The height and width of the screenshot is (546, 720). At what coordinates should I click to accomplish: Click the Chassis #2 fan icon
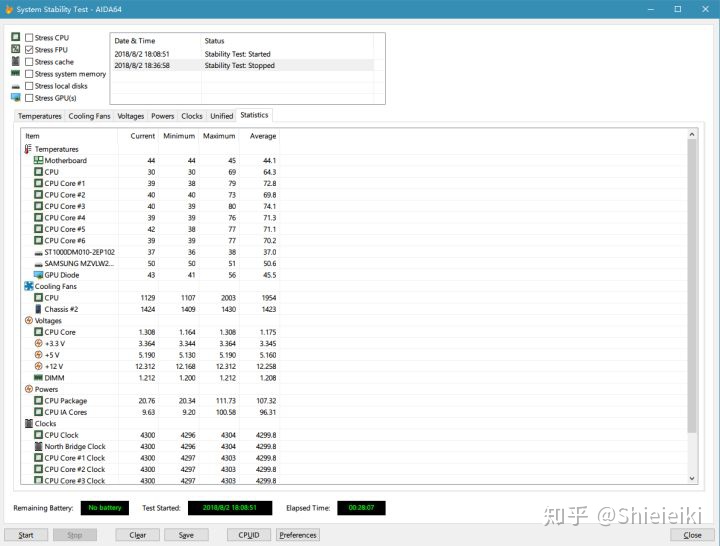coord(38,310)
